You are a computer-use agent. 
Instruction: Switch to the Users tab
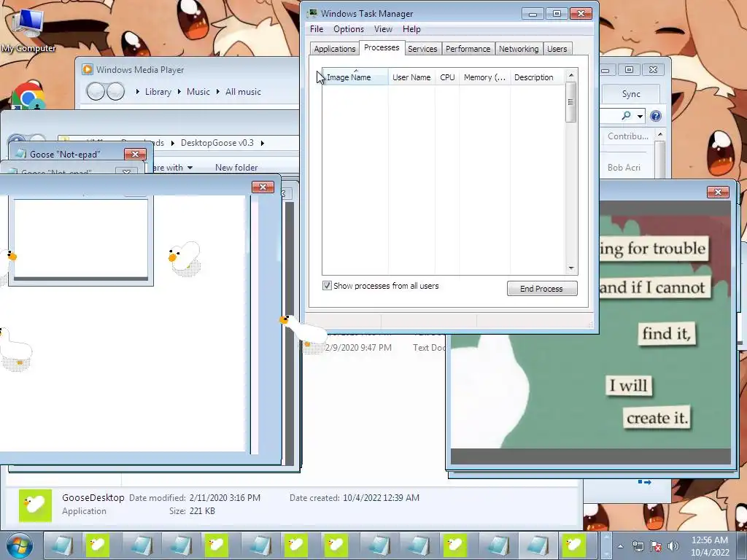coord(557,49)
